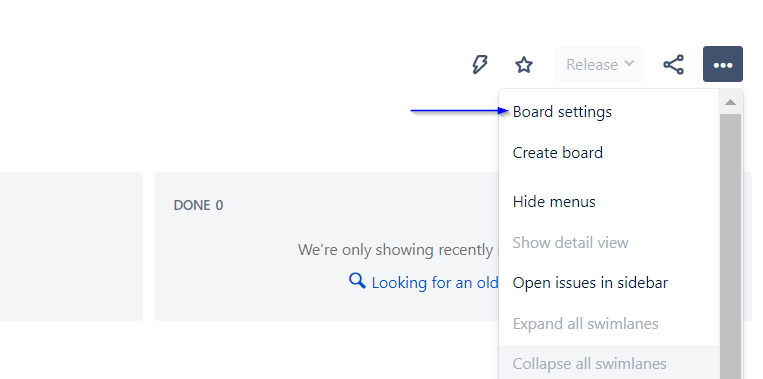The width and height of the screenshot is (763, 379).
Task: Click Show detail view menu entry
Action: coord(608,242)
